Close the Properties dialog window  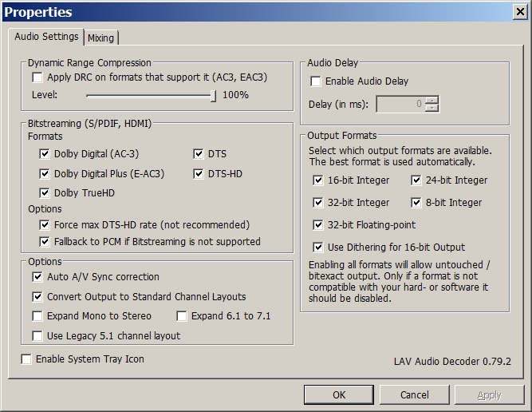pyautogui.click(x=519, y=12)
